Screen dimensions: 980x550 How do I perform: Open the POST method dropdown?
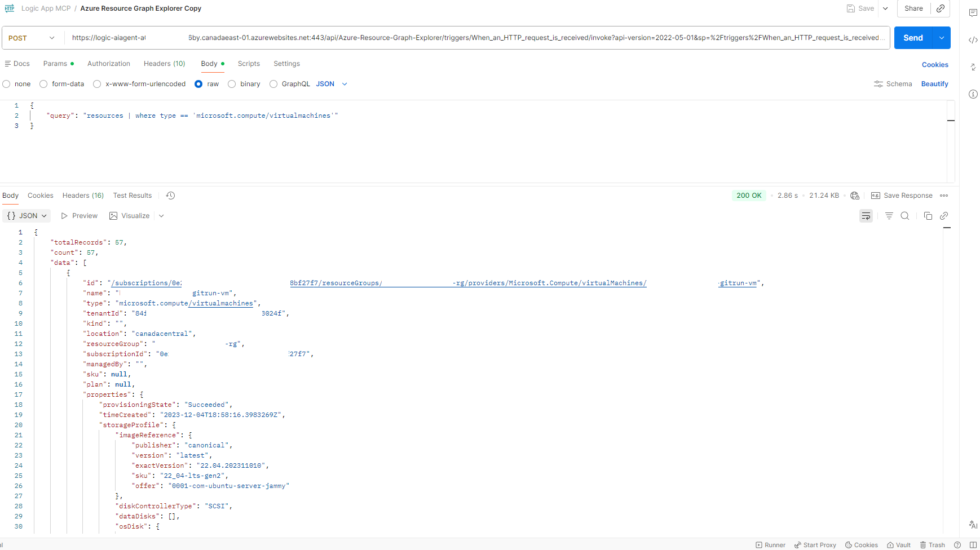click(x=32, y=38)
